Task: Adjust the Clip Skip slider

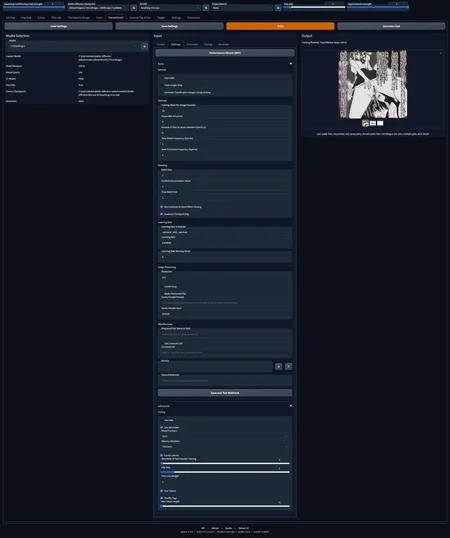Action: (225, 472)
